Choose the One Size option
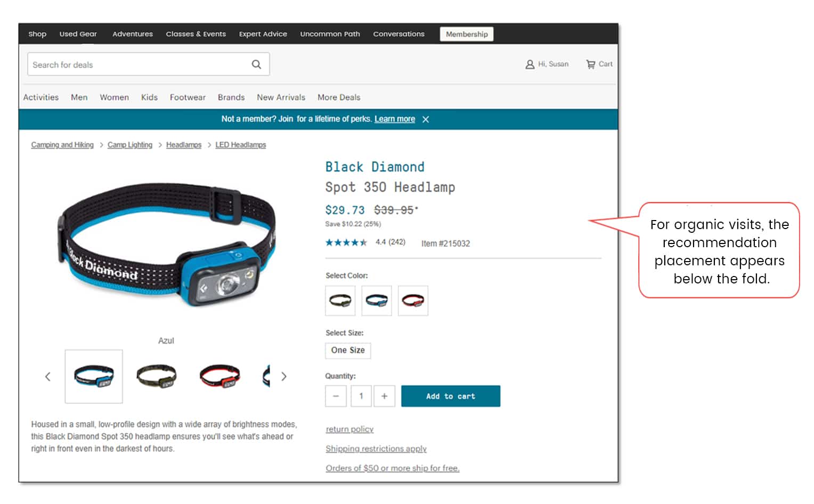This screenshot has width=814, height=504. click(348, 351)
